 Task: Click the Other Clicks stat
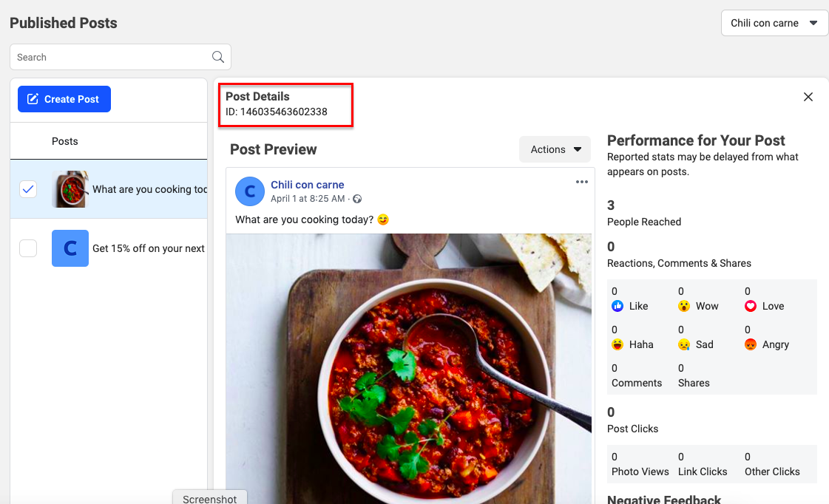773,464
